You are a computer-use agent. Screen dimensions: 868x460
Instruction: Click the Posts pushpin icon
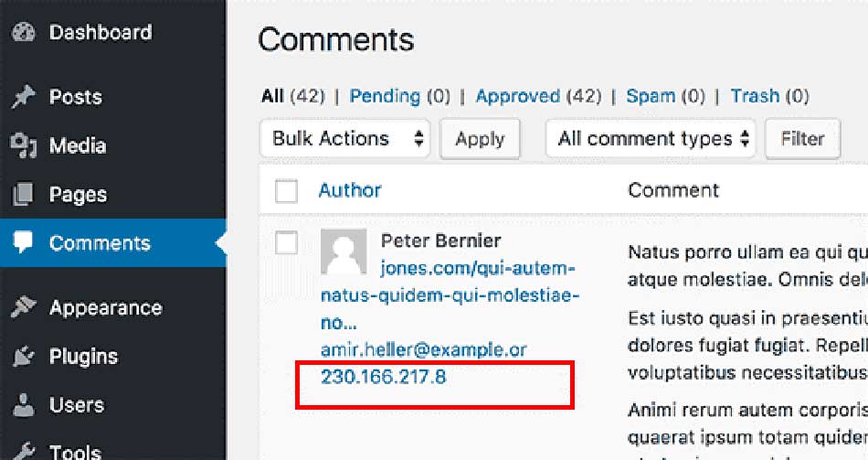pos(23,97)
